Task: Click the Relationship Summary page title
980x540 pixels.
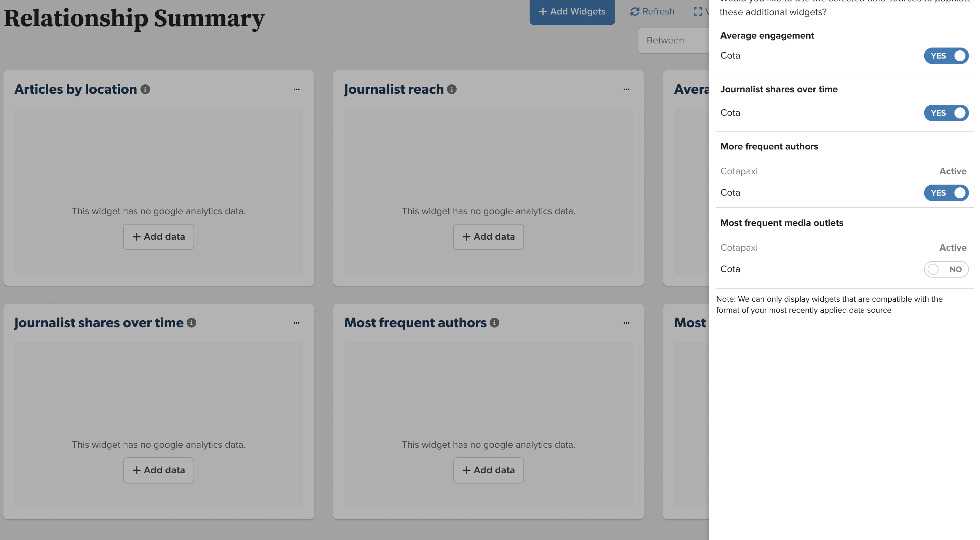Action: point(134,18)
